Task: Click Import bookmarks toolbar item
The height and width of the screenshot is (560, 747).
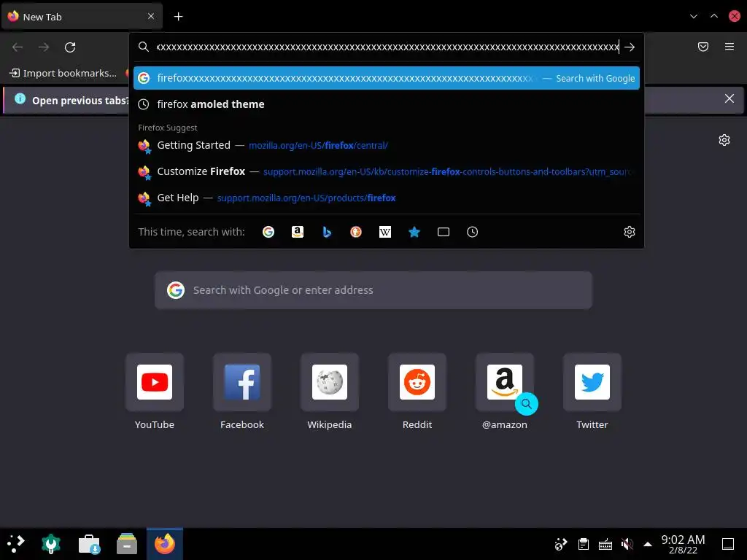Action: pos(63,73)
